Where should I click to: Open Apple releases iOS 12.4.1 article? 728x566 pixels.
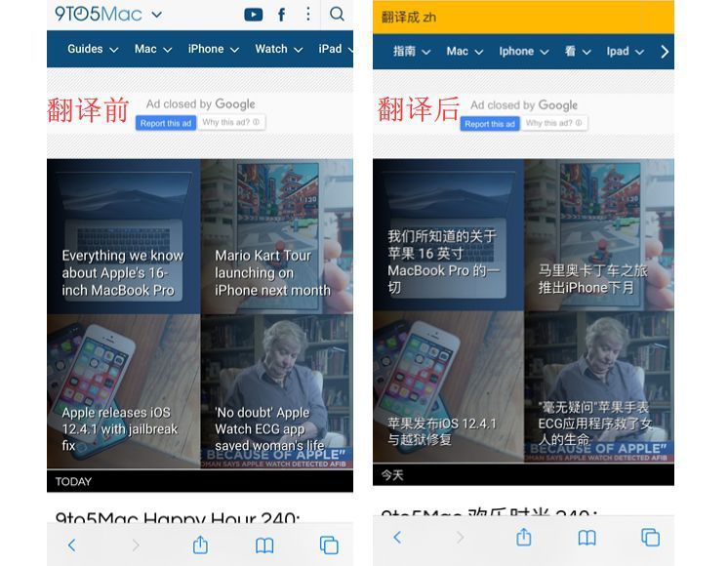click(x=124, y=391)
